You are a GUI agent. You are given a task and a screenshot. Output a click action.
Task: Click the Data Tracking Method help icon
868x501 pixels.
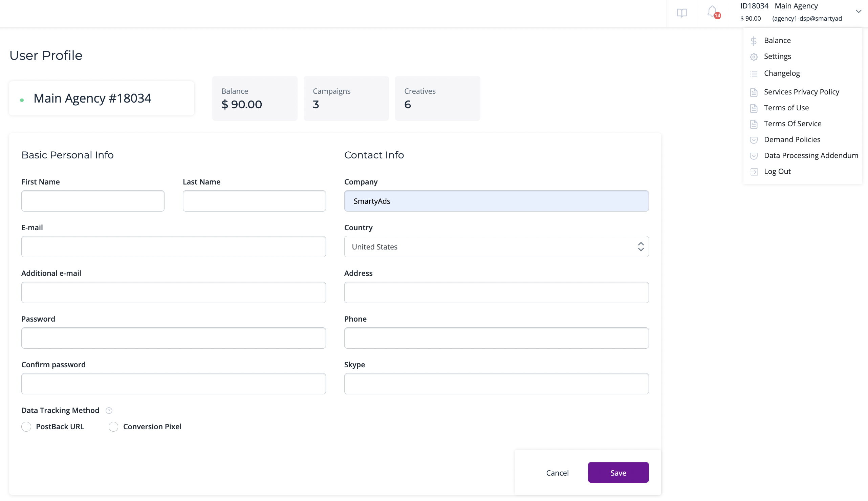tap(109, 411)
